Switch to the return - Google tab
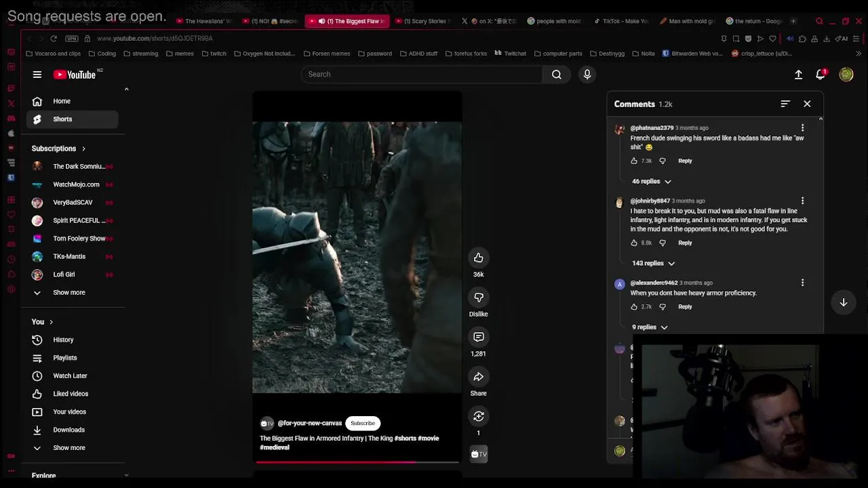This screenshot has height=488, width=868. coord(754,21)
